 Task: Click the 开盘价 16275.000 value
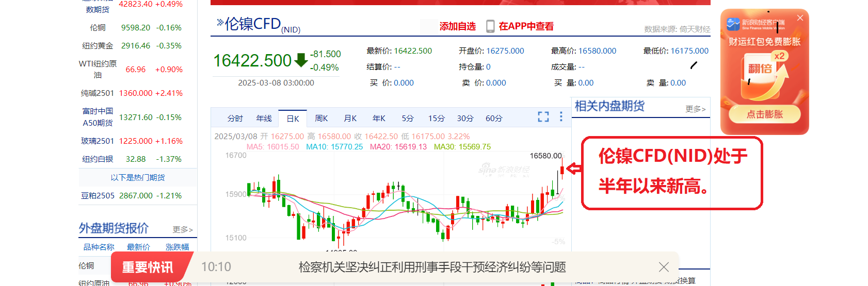pos(505,51)
